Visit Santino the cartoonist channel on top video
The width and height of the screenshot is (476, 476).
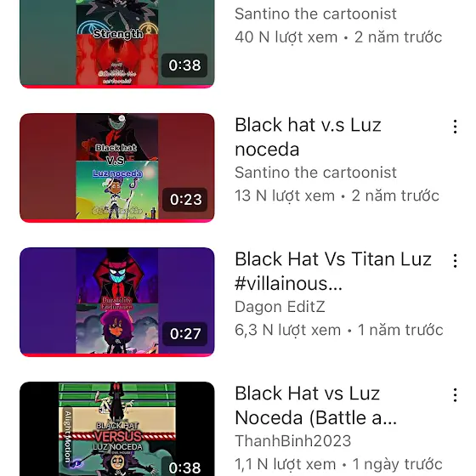[315, 14]
